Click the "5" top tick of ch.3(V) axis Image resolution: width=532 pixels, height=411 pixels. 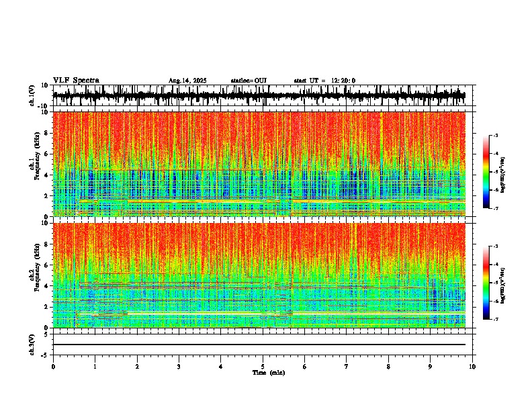pos(46,334)
